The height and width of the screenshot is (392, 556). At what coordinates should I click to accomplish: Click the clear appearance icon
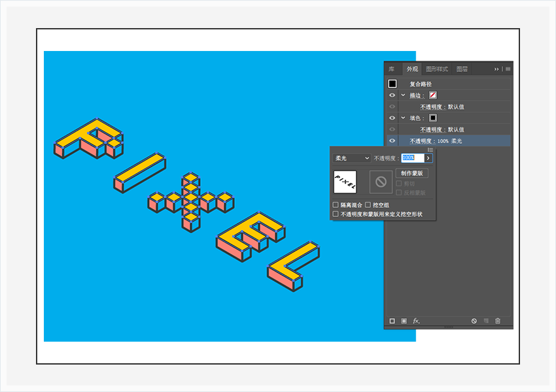click(474, 321)
